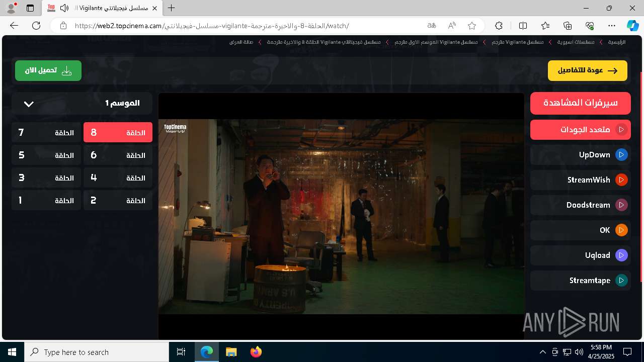The width and height of the screenshot is (644, 362).
Task: Mute the tab audio speaker icon
Action: pyautogui.click(x=64, y=8)
